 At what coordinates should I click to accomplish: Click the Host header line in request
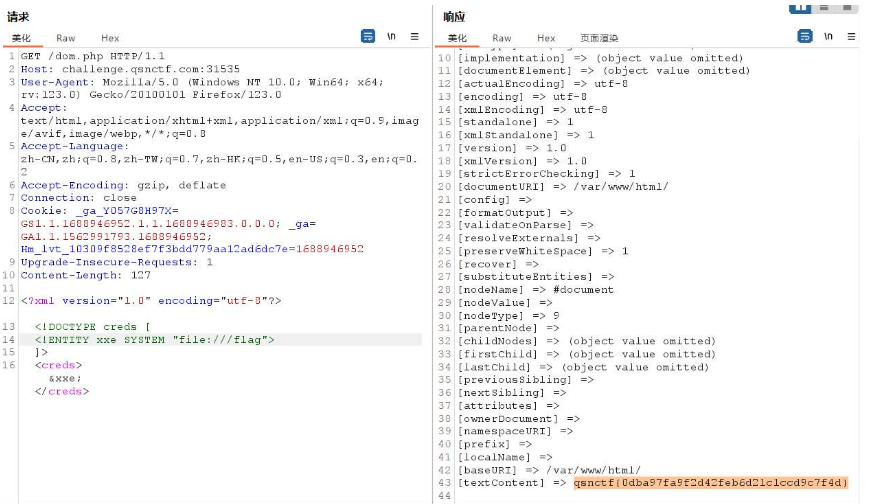(130, 69)
